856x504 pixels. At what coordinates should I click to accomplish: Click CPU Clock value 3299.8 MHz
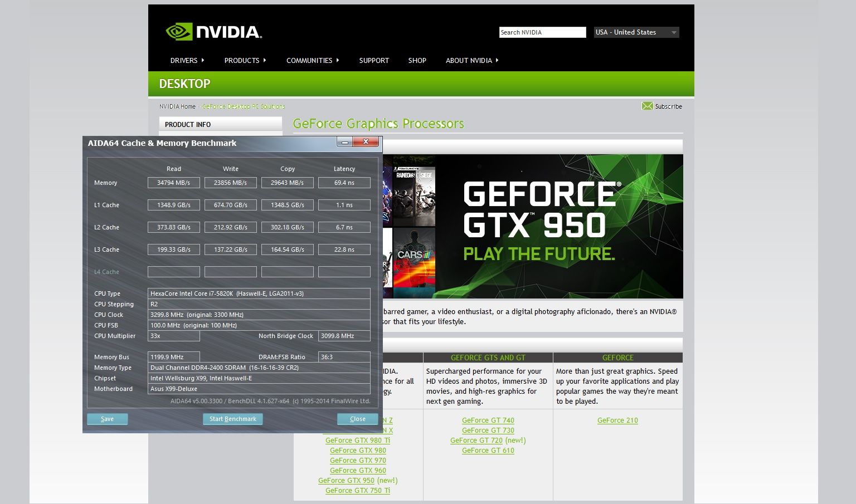(x=259, y=315)
